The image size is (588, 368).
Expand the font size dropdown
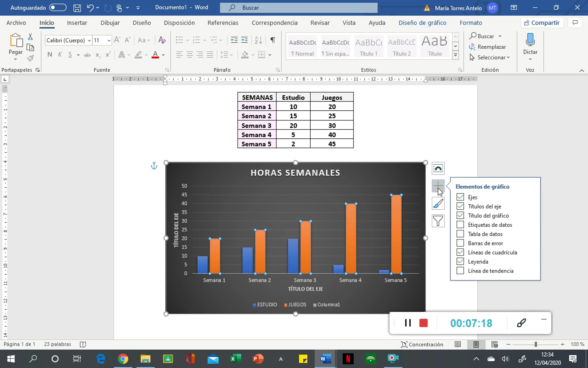[x=109, y=40]
